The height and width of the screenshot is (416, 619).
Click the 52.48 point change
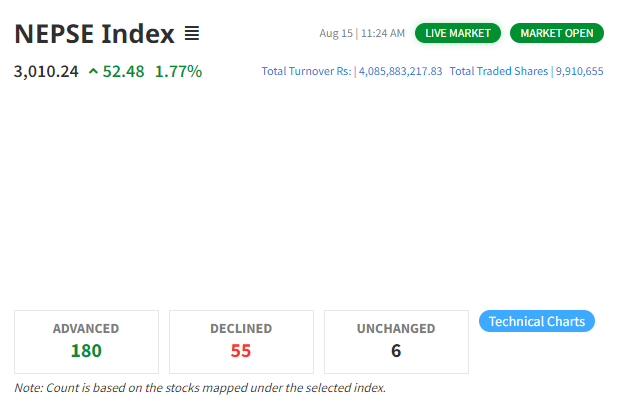[x=124, y=72]
